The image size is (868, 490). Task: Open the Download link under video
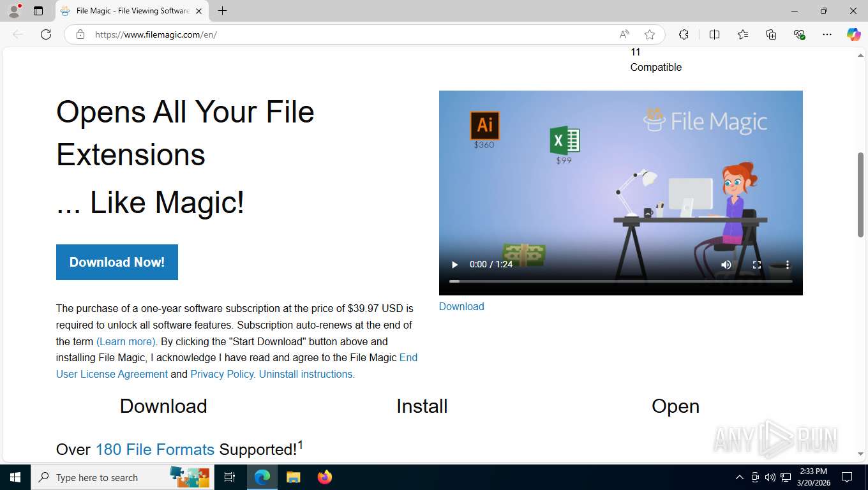461,306
